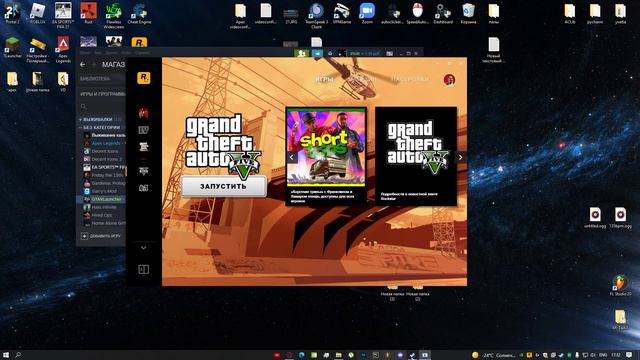Open the untitled.ogg file on desktop
Viewport: 640px width, 360px height.
click(x=595, y=217)
